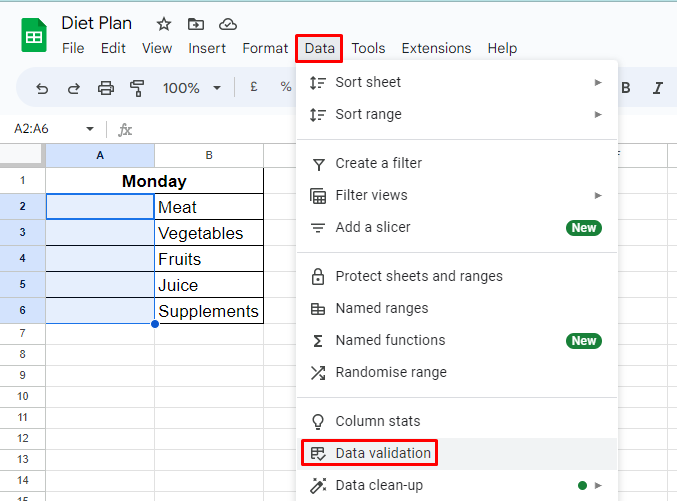
Task: Click Protect sheets and ranges
Action: (x=418, y=276)
